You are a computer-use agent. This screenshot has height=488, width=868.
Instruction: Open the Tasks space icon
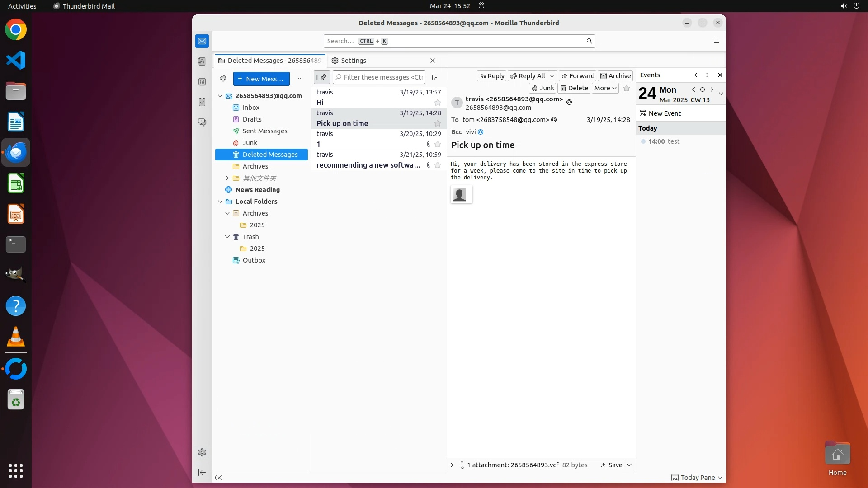[202, 102]
